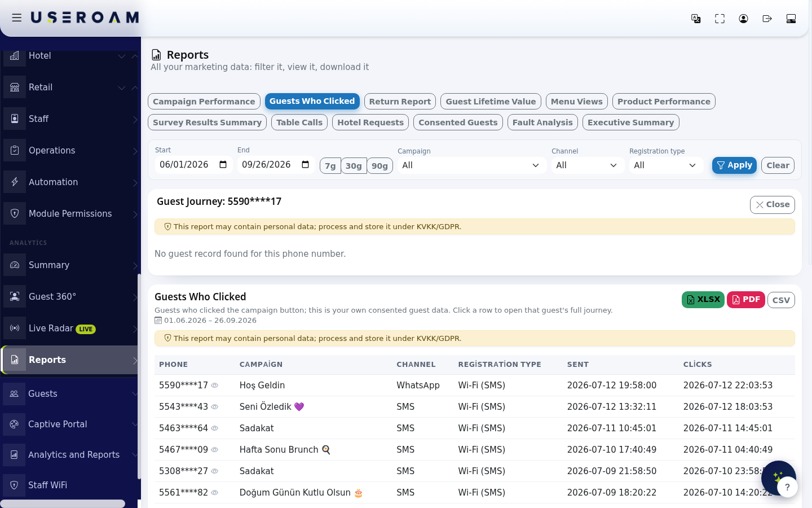Click the Retail storefront icon
Viewport: 812px width, 508px height.
[x=15, y=87]
